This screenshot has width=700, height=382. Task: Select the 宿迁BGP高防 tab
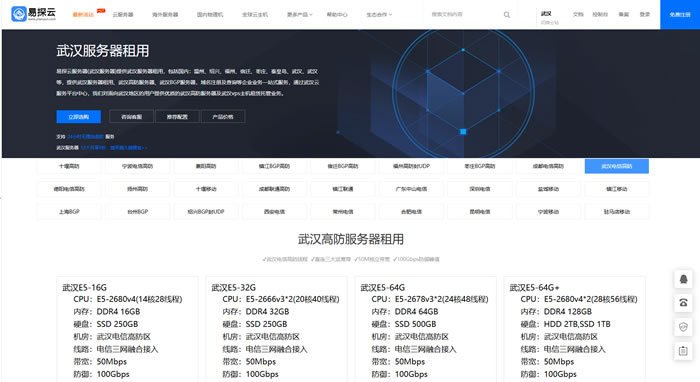click(343, 166)
